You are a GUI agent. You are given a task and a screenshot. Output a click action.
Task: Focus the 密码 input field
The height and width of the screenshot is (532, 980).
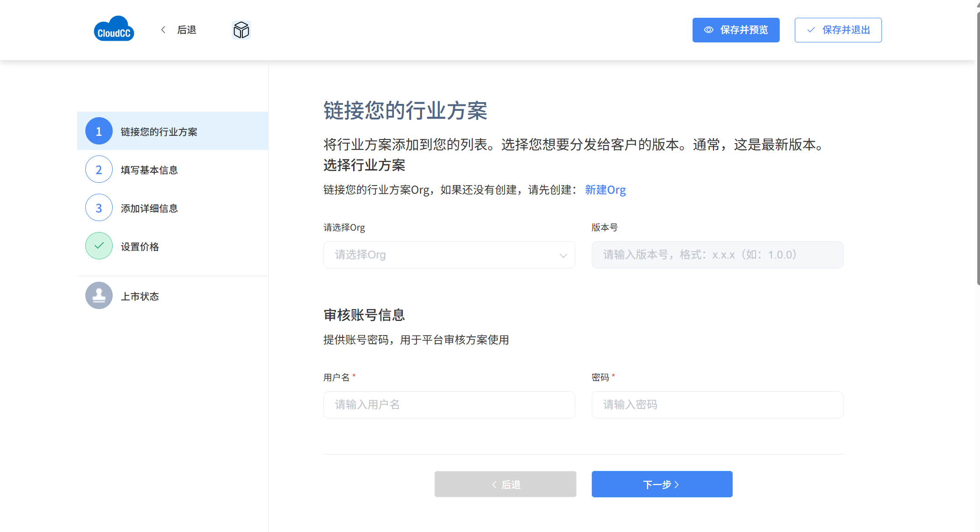[x=717, y=405]
